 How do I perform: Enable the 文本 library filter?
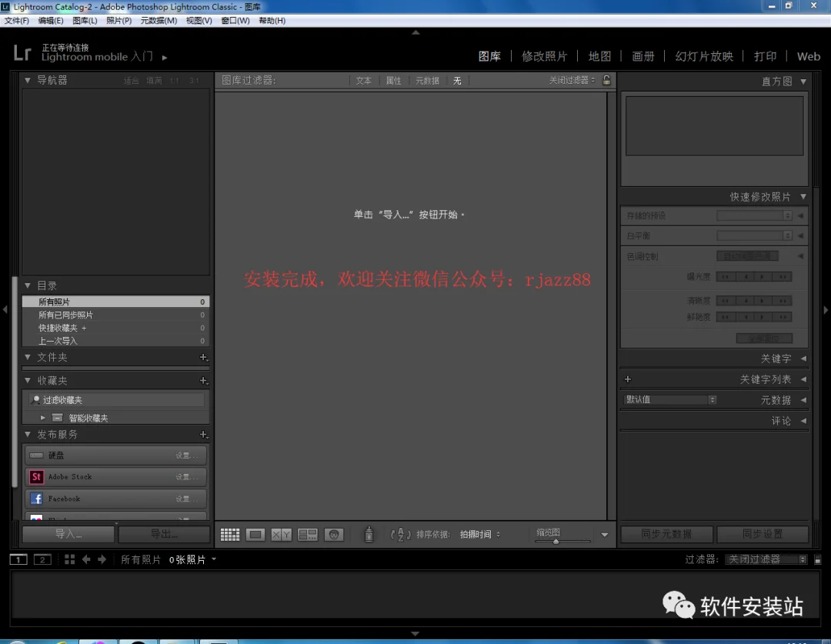(x=363, y=81)
